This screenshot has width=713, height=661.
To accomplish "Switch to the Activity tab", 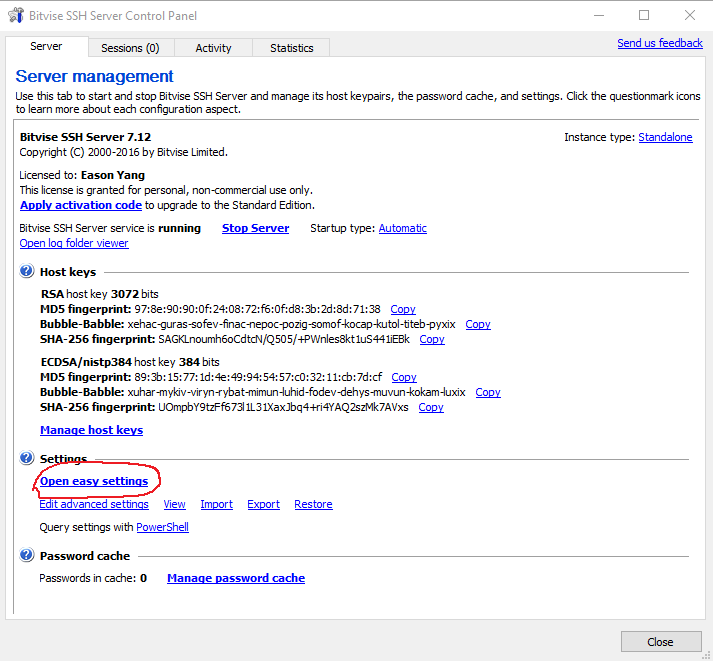I will coord(213,48).
